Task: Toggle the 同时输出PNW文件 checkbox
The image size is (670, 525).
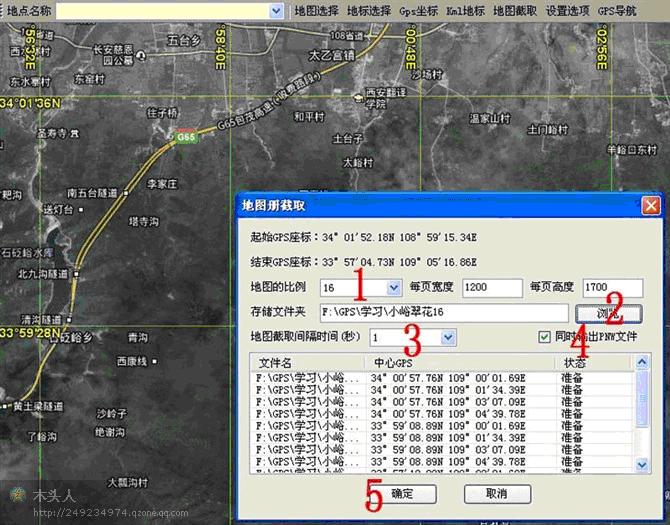Action: 545,338
